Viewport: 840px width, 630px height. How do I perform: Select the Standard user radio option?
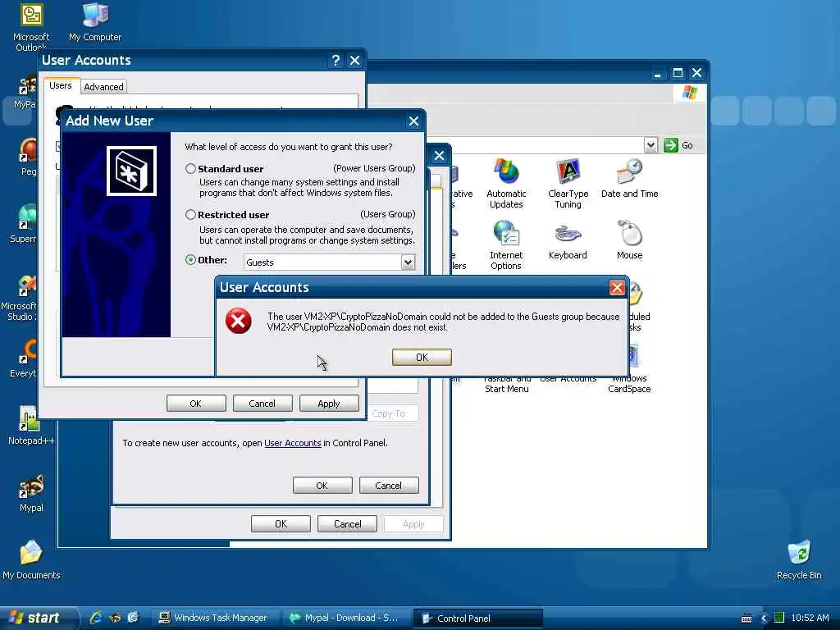tap(190, 169)
